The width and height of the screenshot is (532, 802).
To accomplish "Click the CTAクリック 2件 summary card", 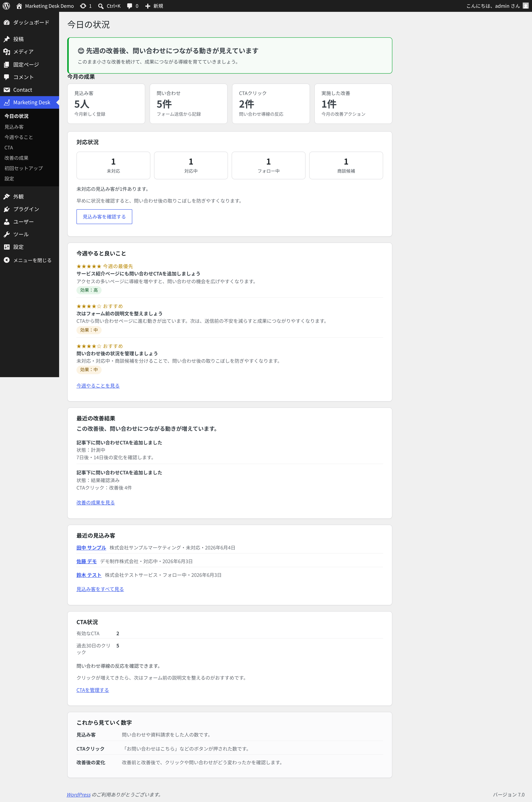I will pos(271,104).
